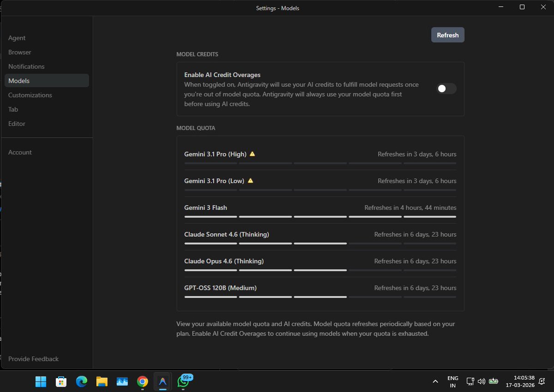Click the MODEL CREDITS section header
The height and width of the screenshot is (392, 554).
(x=197, y=54)
